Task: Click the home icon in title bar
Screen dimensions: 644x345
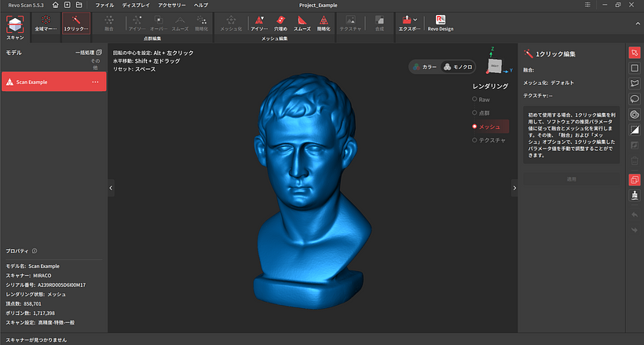Action: (55, 5)
